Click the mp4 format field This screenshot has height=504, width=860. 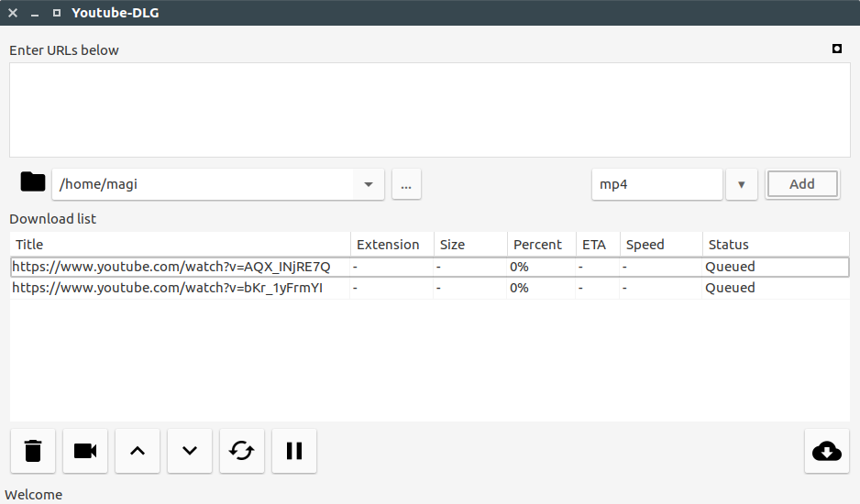(x=657, y=184)
